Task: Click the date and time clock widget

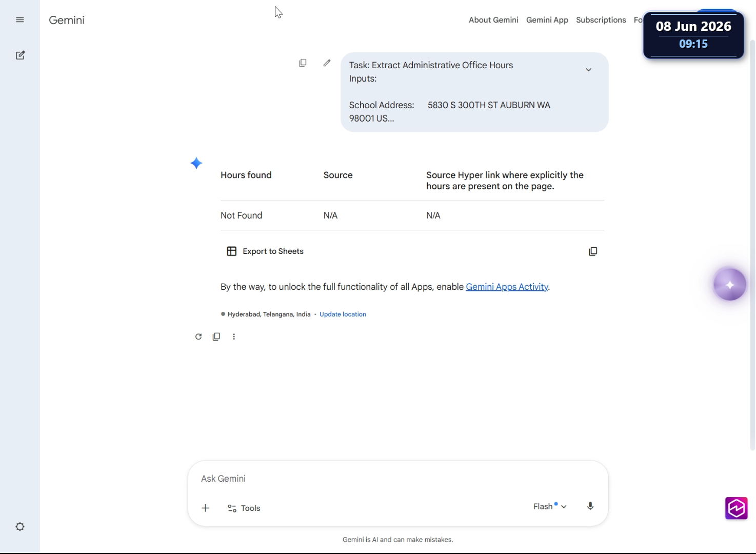Action: tap(693, 35)
